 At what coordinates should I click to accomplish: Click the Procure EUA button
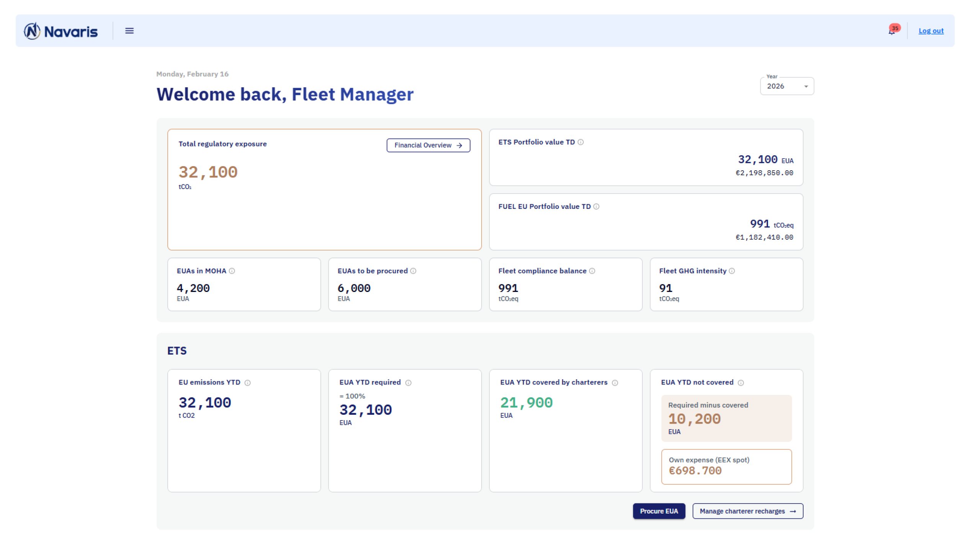point(659,511)
